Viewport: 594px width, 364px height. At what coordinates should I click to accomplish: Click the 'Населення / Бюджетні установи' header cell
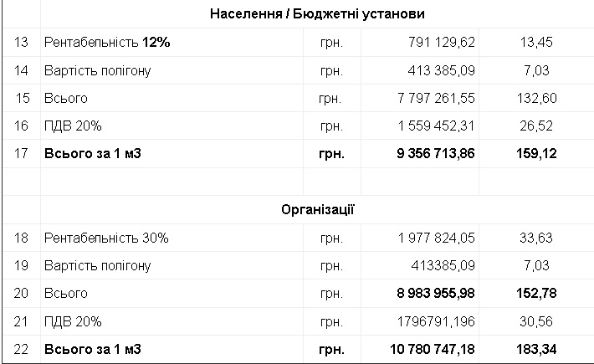[x=316, y=15]
